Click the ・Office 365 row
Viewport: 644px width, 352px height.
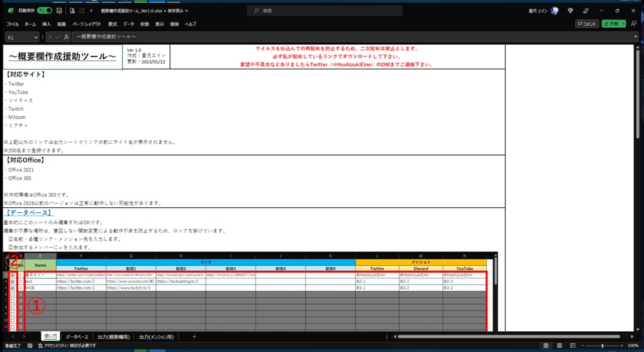pos(18,178)
